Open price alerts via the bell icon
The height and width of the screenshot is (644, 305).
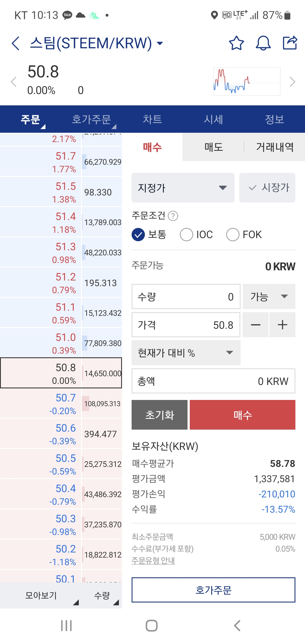point(263,43)
